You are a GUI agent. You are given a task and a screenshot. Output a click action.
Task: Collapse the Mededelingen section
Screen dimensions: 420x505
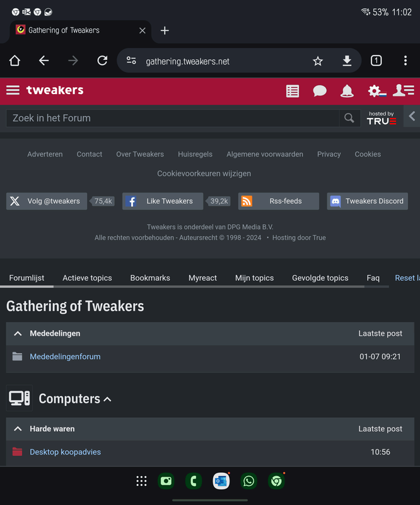(18, 333)
